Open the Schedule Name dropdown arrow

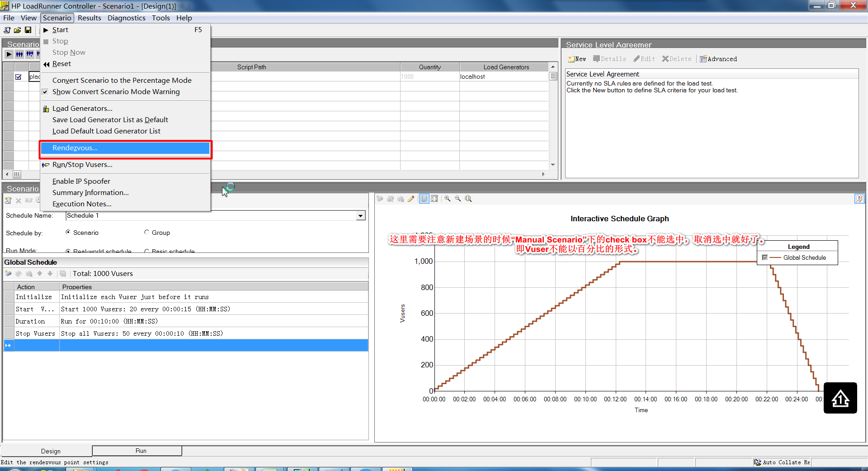coord(360,216)
